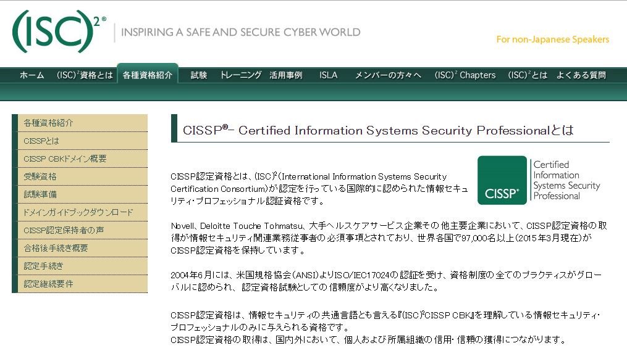Screen dimensions: 627x364
Task: Go to the ホーム menu item
Action: click(x=32, y=75)
